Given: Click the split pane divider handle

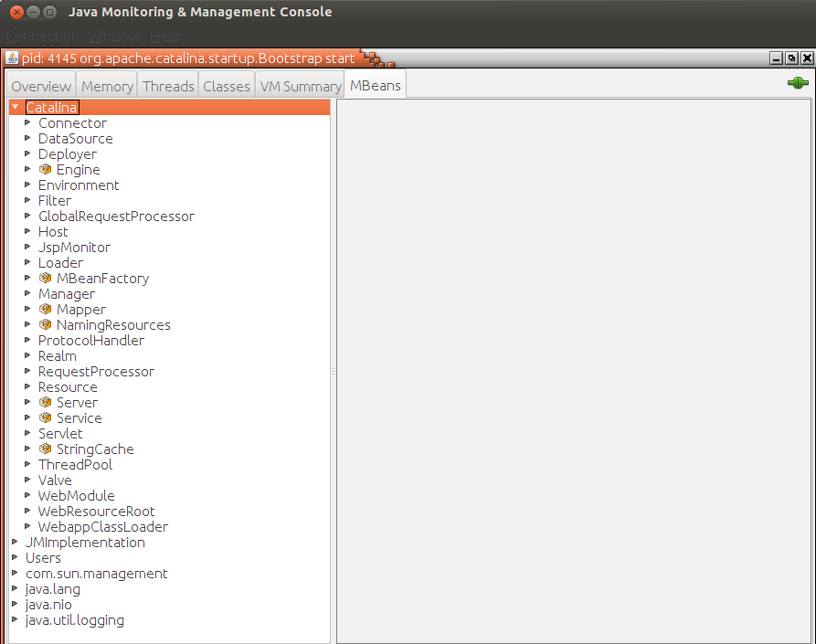Looking at the screenshot, I should (333, 372).
